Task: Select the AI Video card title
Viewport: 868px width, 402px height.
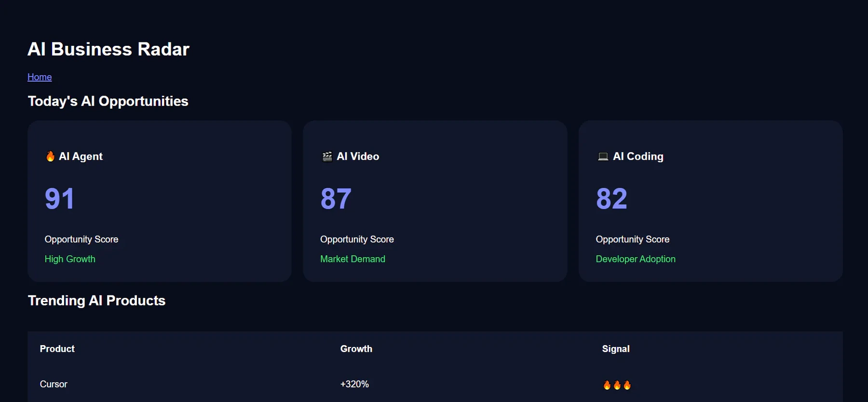Action: (350, 156)
